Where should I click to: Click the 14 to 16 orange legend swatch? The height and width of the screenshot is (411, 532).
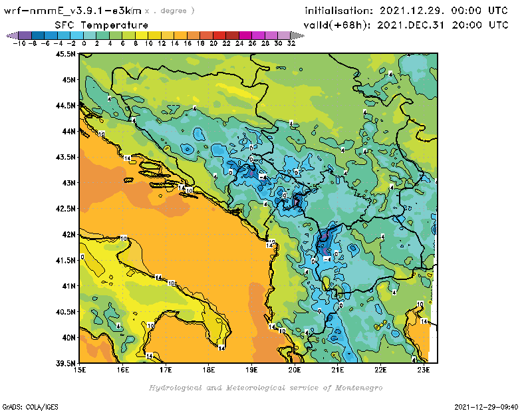click(180, 35)
